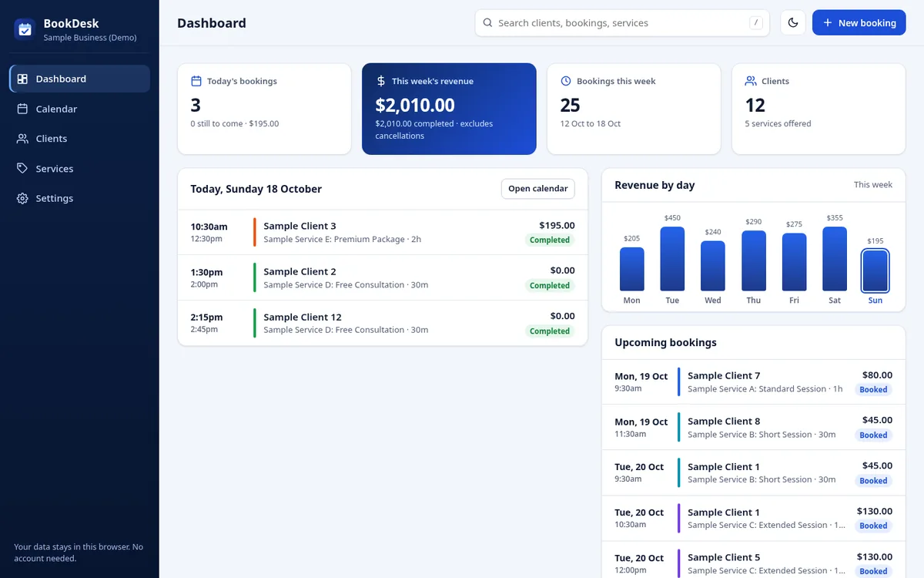Select the Thursday $290 revenue bar
This screenshot has width=924, height=578.
click(754, 261)
